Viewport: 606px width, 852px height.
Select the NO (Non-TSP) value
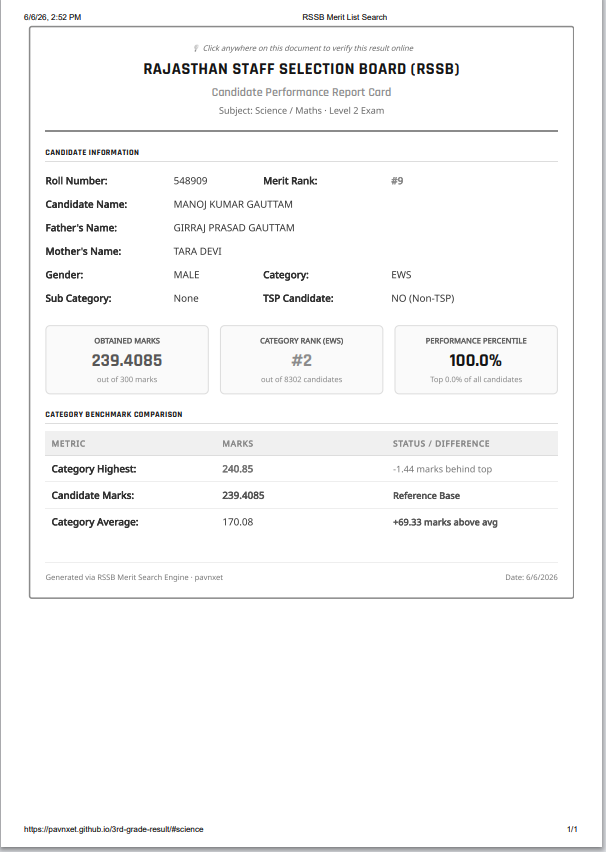[423, 298]
